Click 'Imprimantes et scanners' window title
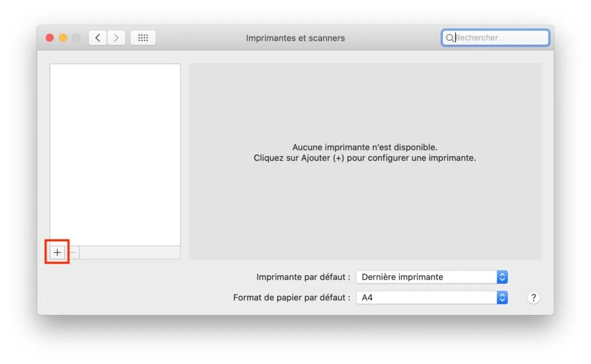 tap(295, 38)
